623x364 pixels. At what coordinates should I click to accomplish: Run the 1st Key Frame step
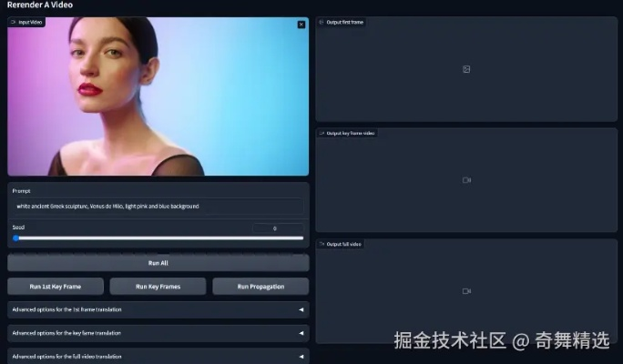click(x=55, y=287)
